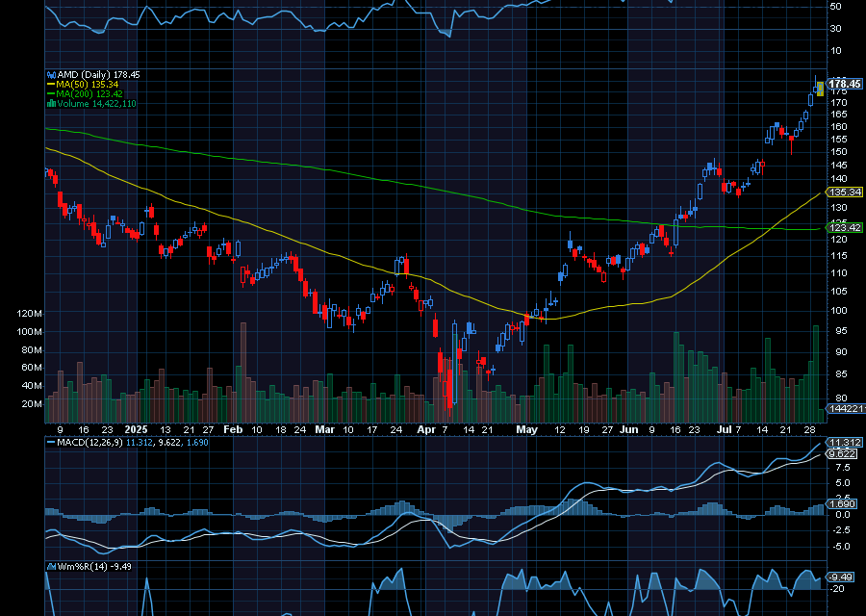Click the AMD (Daily) 178.45 legend label
Screen dimensions: 866x616
pos(98,74)
